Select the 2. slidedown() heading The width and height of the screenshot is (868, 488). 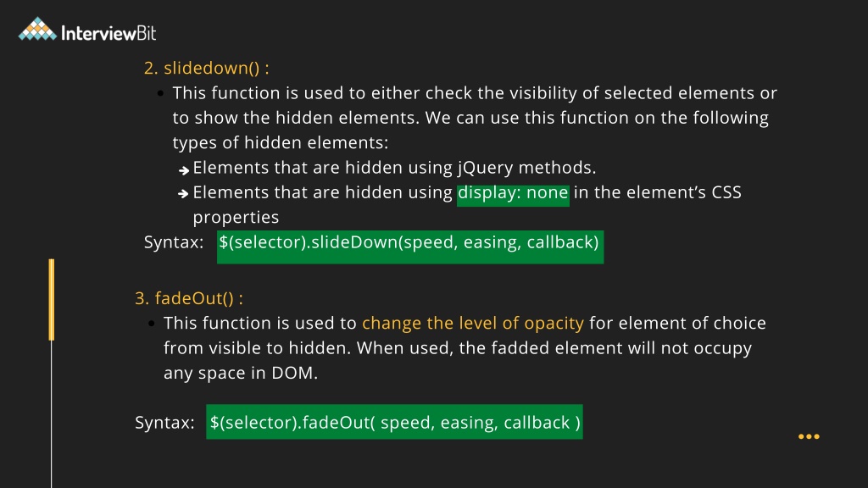point(207,68)
